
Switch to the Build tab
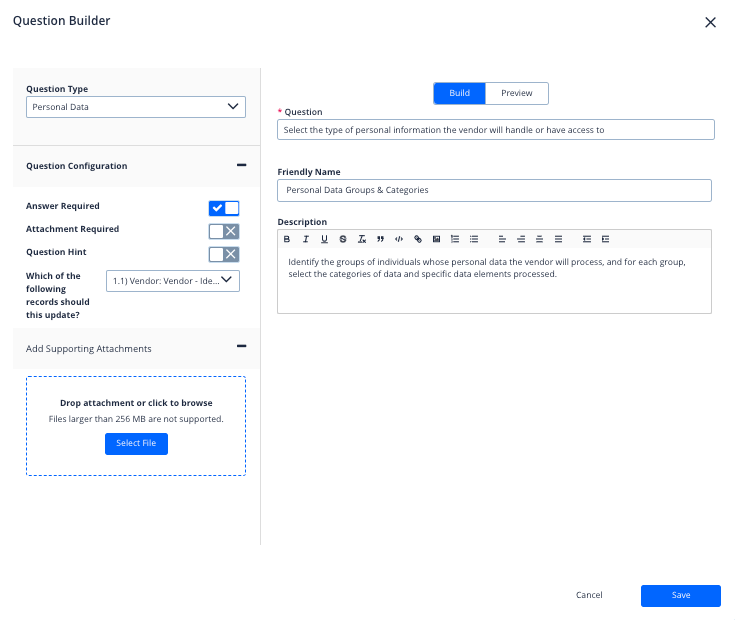pos(459,93)
